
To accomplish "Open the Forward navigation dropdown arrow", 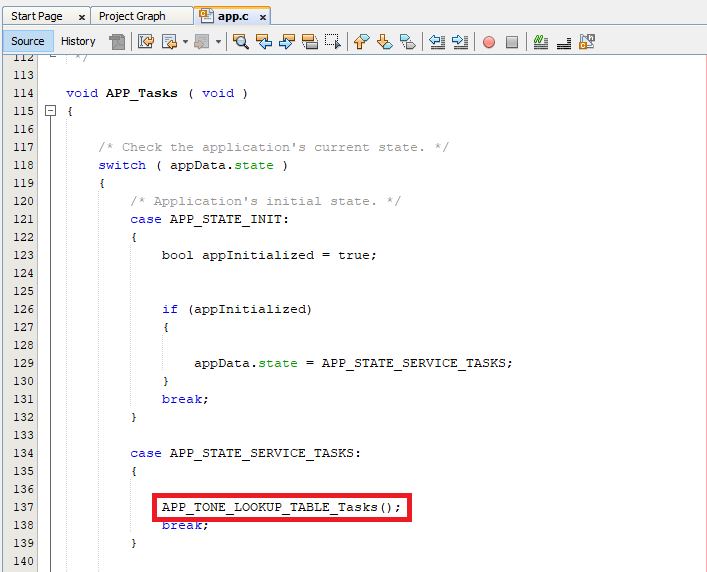I will pyautogui.click(x=216, y=42).
